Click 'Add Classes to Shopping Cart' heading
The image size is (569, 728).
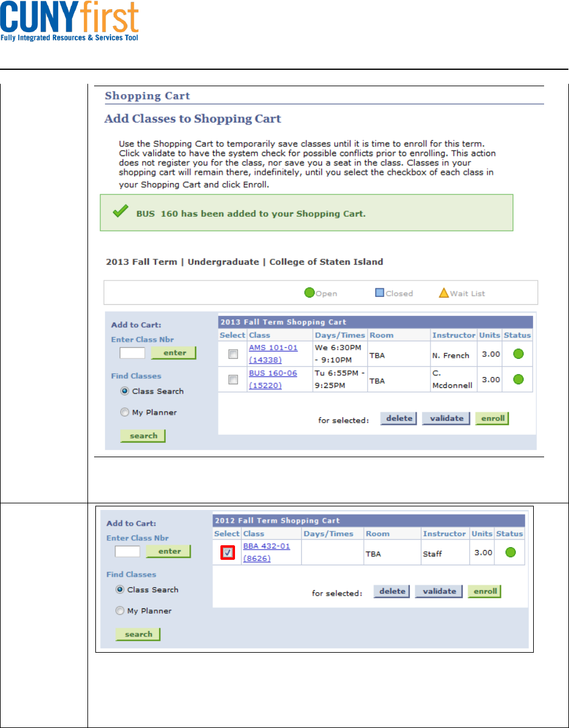coord(193,118)
